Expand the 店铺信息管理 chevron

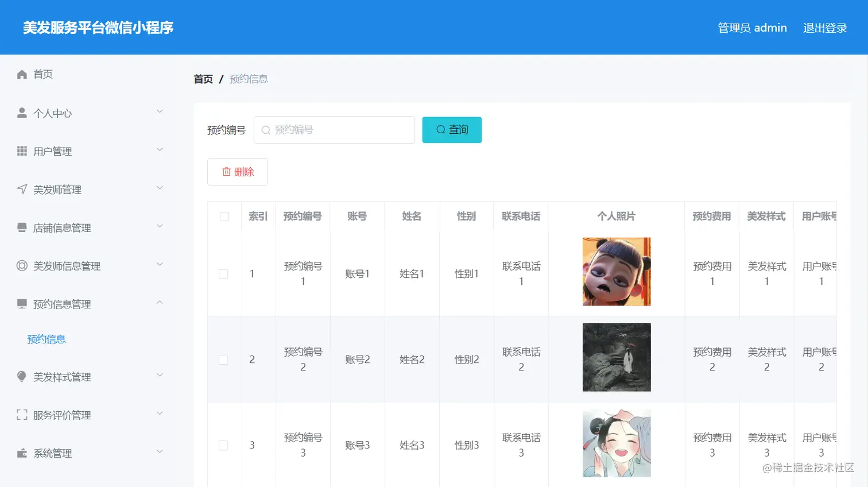click(160, 226)
